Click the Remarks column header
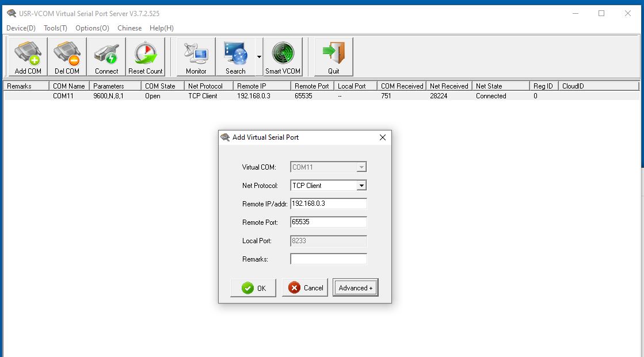The image size is (644, 357). click(26, 86)
